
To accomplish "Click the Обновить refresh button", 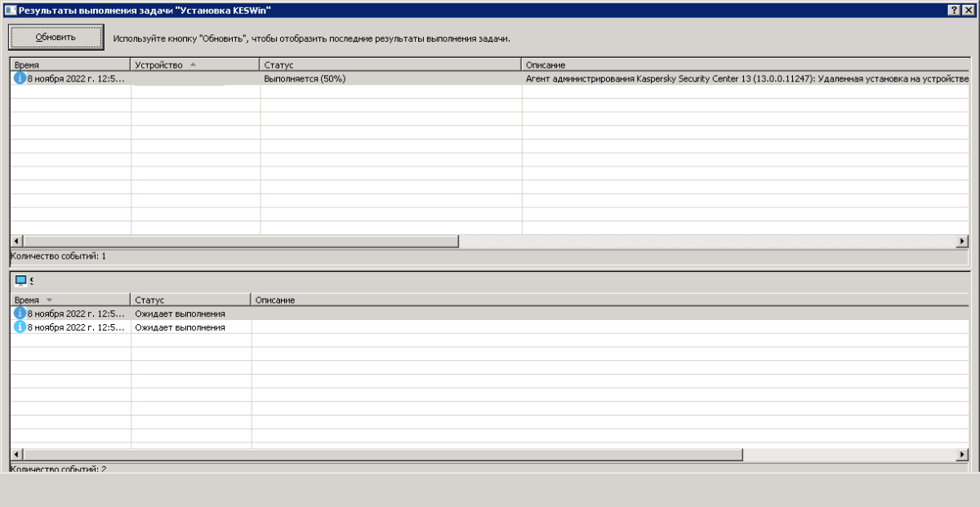I will coord(56,38).
